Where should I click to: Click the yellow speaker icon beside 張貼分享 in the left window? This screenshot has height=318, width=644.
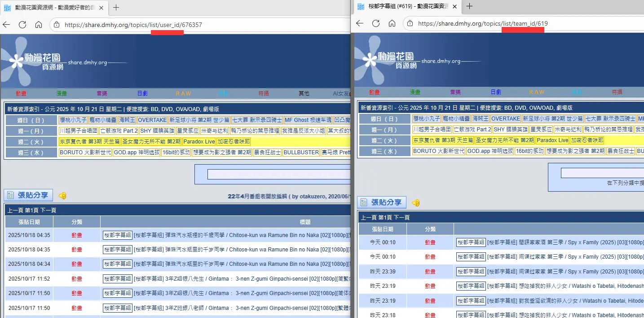point(62,196)
